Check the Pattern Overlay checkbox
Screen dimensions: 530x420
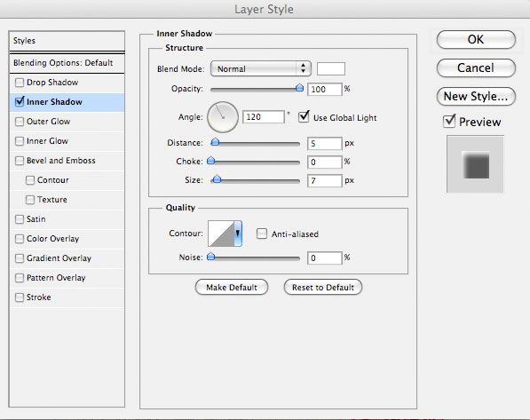[20, 278]
